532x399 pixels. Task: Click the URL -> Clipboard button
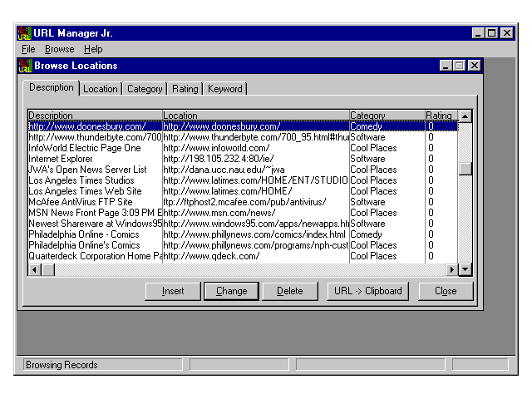pos(367,291)
